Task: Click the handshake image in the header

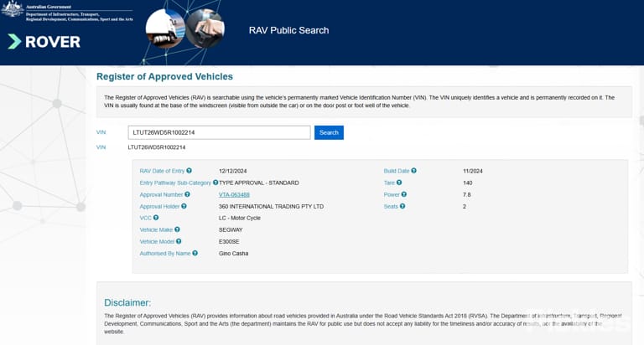Action: pos(205,28)
